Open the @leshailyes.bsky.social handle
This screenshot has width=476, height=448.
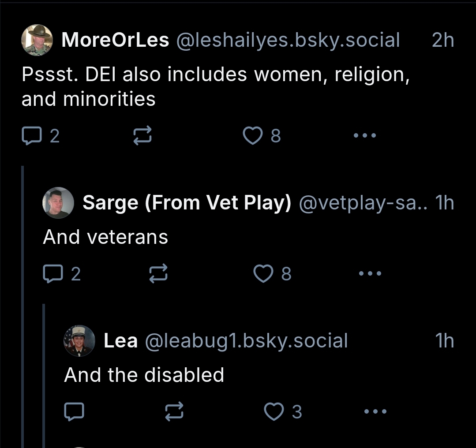288,40
